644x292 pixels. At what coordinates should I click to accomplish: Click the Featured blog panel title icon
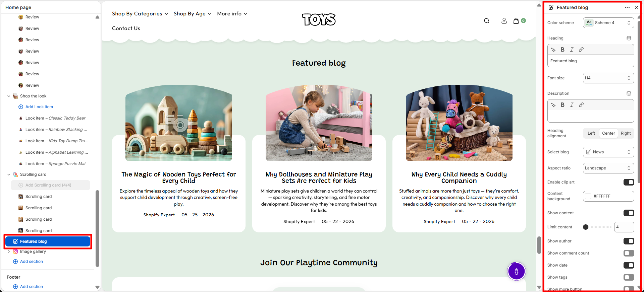(551, 7)
